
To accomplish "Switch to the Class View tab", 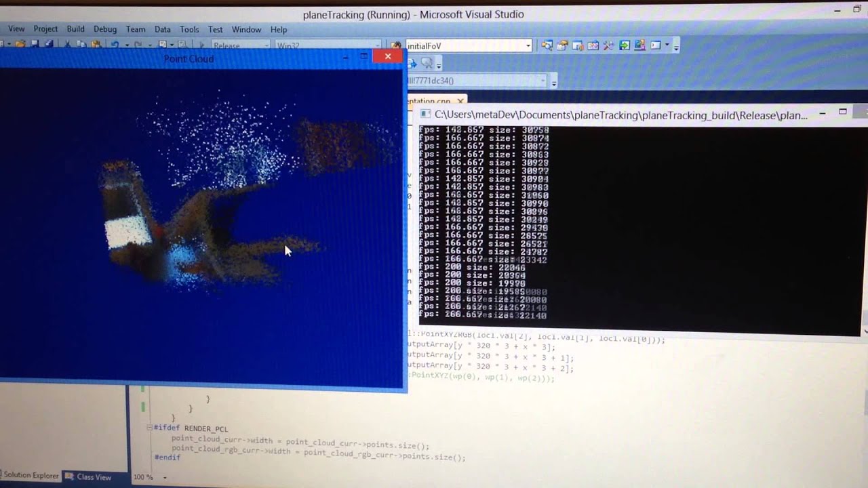I will (x=88, y=477).
